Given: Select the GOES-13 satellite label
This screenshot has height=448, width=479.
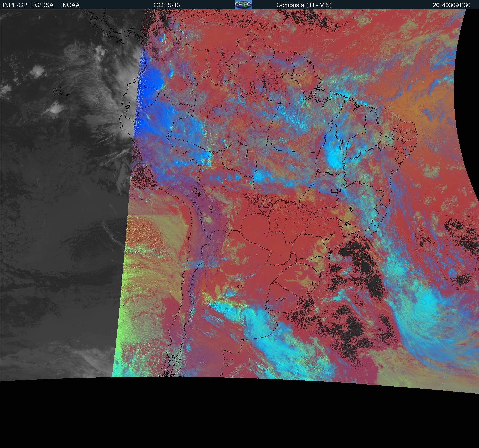Looking at the screenshot, I should 166,5.
